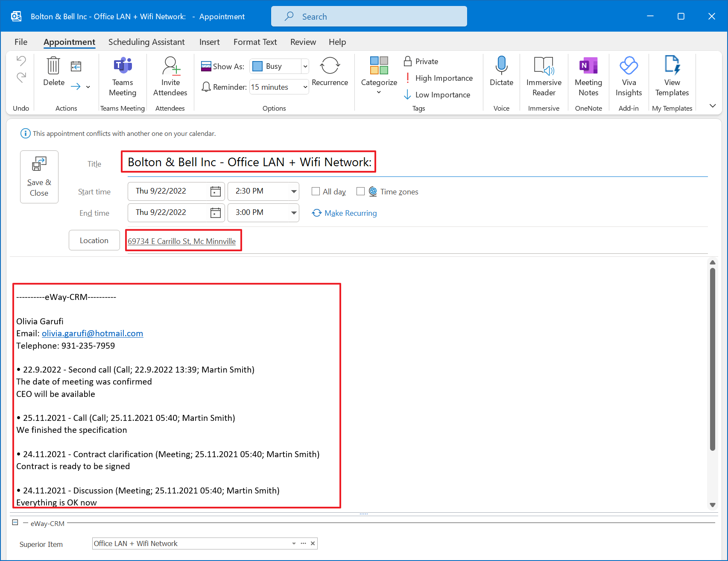Click the Busy color swatch
The width and height of the screenshot is (728, 561).
tap(257, 66)
